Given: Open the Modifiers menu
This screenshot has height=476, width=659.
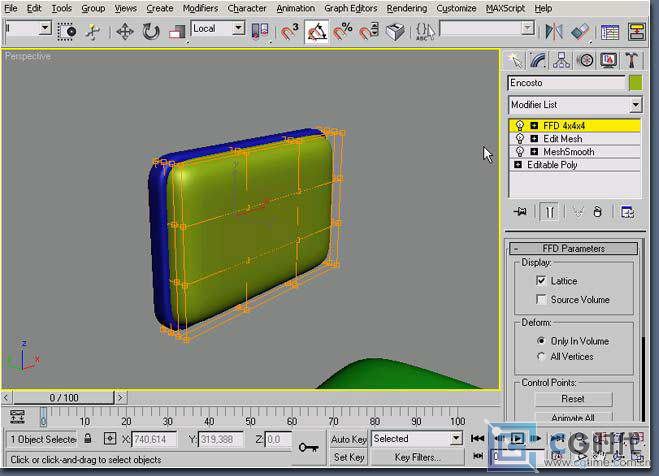Looking at the screenshot, I should tap(200, 8).
